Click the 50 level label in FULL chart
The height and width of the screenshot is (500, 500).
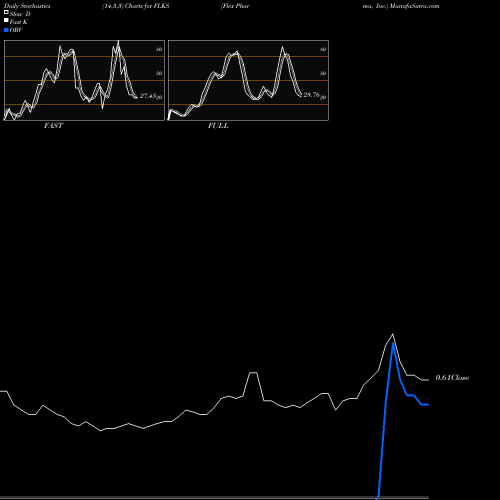(323, 73)
